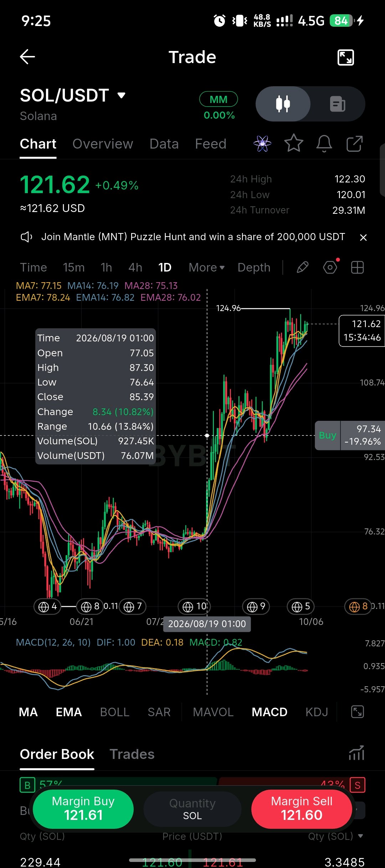Expand the More intervals dropdown

click(x=207, y=268)
